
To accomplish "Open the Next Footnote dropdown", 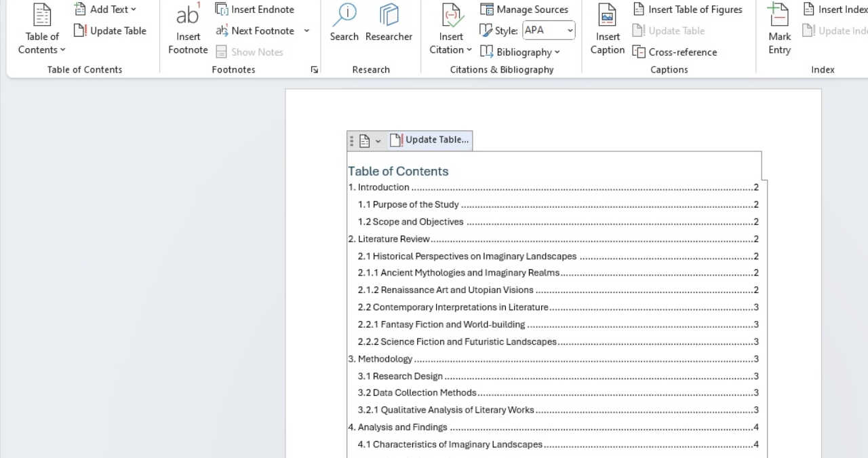I will (x=306, y=31).
